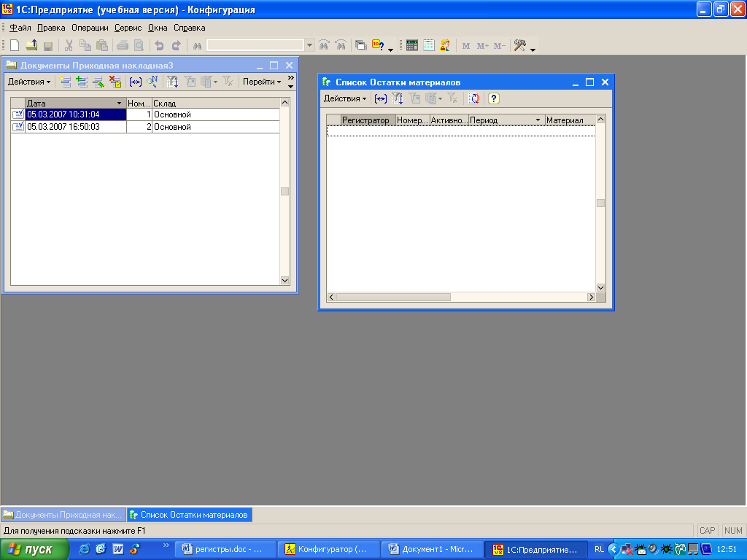Click the Copy icon in main toolbar
747x560 pixels.
click(x=85, y=46)
